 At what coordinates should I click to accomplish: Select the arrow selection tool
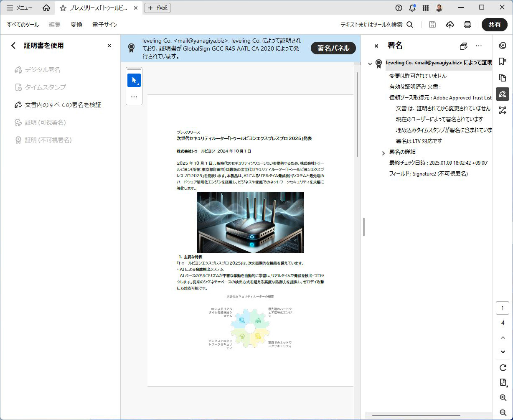[134, 80]
